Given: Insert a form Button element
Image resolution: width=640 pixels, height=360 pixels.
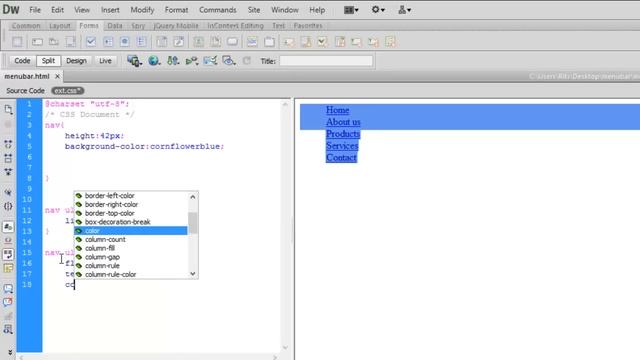Looking at the screenshot, I should click(232, 42).
